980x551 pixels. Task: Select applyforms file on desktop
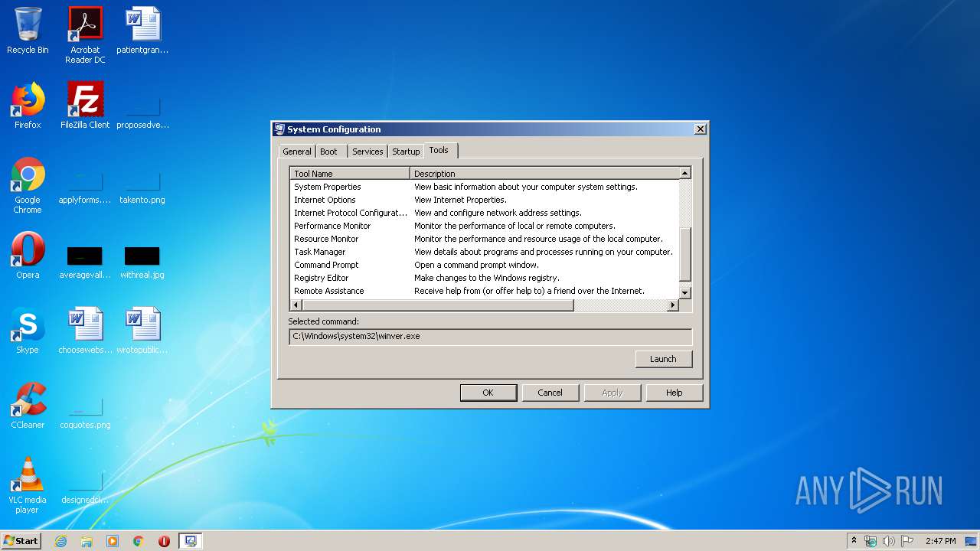click(x=85, y=188)
